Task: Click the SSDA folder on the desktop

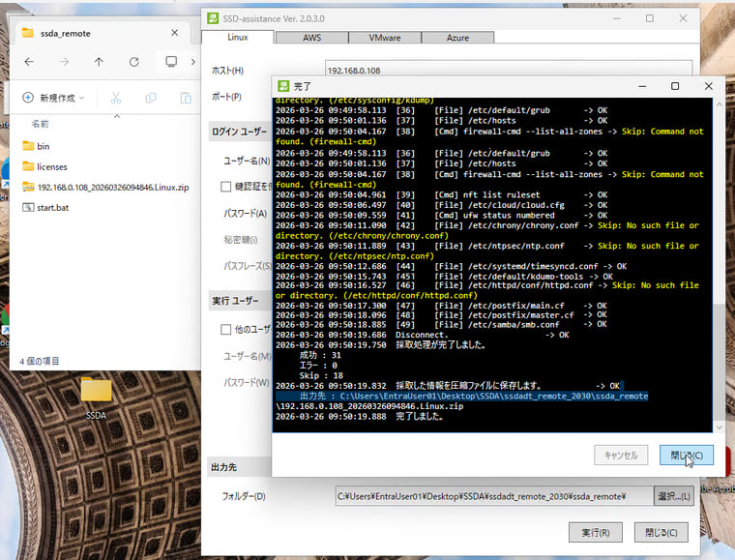Action: coord(96,398)
